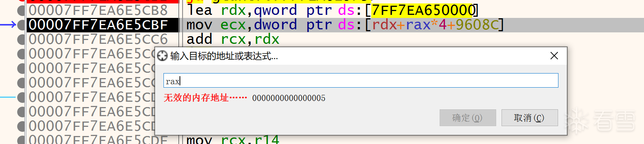Toggle breakpoint dot beside address 00007FF7EA6E5CBF
644x144 pixels.
[21, 25]
